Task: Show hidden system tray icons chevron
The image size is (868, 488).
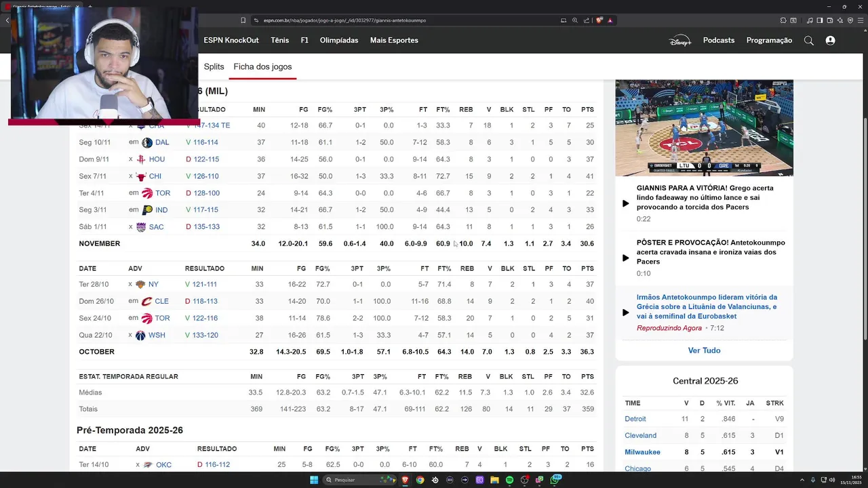Action: click(802, 480)
